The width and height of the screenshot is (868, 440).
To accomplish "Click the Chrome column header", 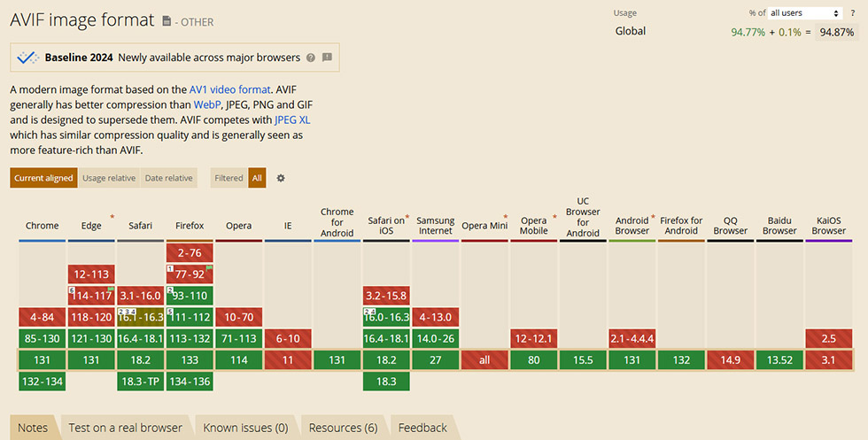I will tap(43, 225).
